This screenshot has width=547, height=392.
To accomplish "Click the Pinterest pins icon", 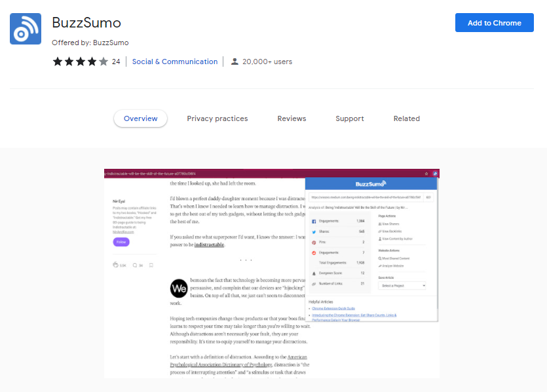I will tap(314, 241).
